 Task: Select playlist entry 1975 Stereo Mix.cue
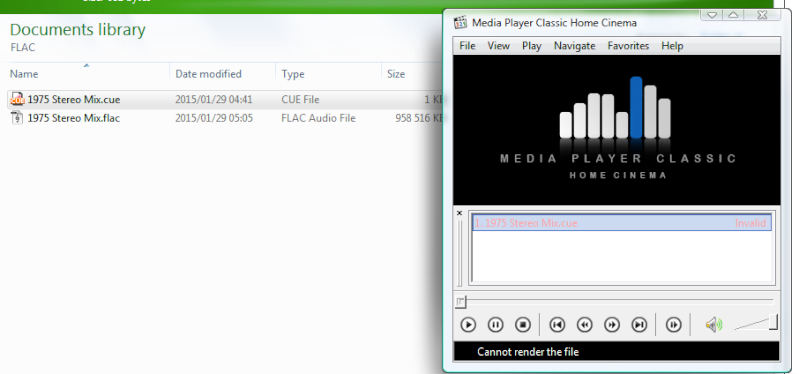(622, 223)
